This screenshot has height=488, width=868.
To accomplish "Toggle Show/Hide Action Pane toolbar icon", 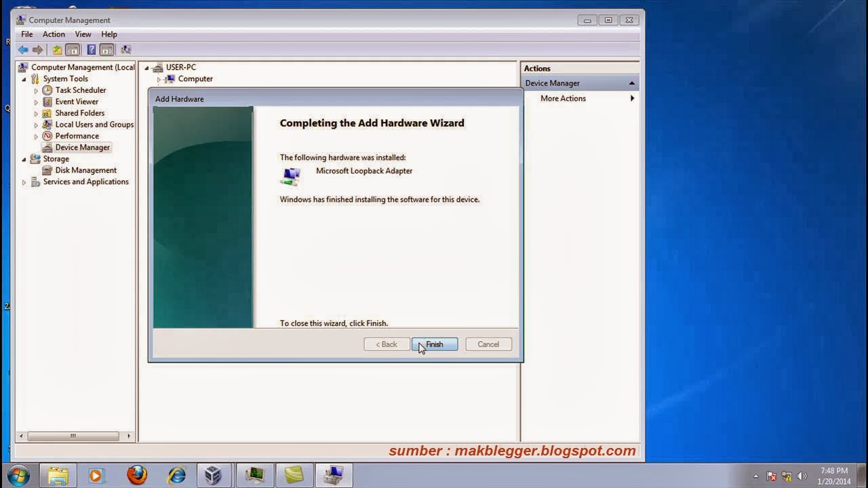I will click(x=107, y=49).
